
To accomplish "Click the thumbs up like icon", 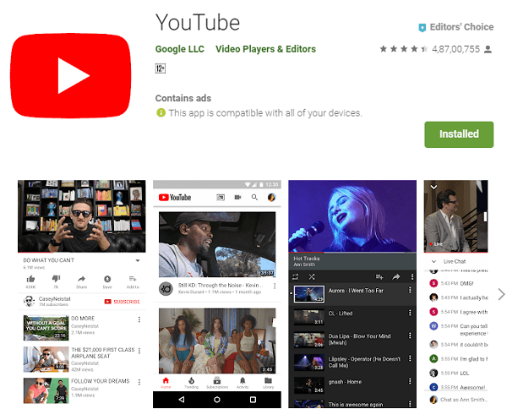I will [x=30, y=279].
